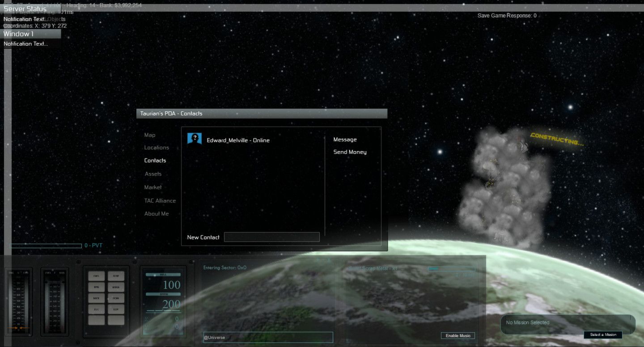
Task: Open the Assets section in PDA
Action: [153, 174]
